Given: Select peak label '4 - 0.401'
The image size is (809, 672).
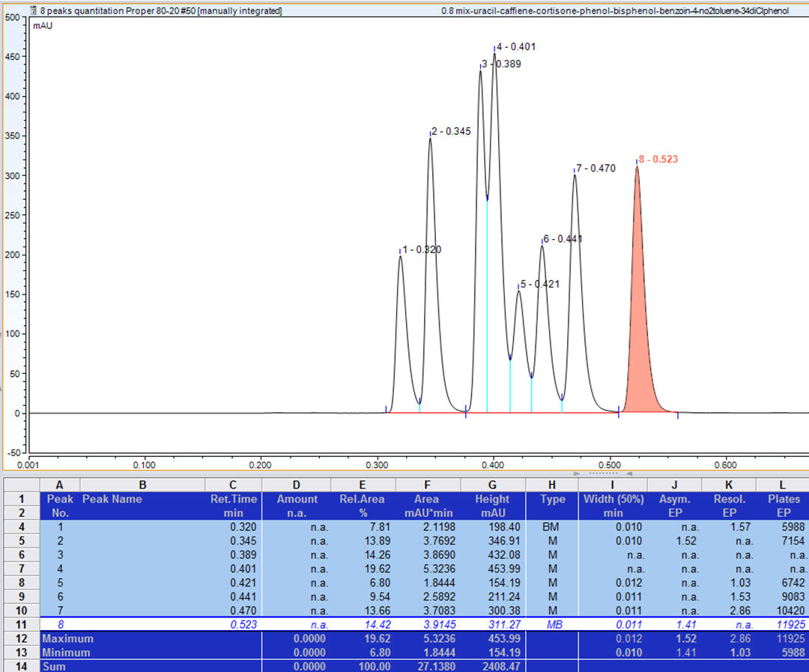Looking at the screenshot, I should 516,47.
